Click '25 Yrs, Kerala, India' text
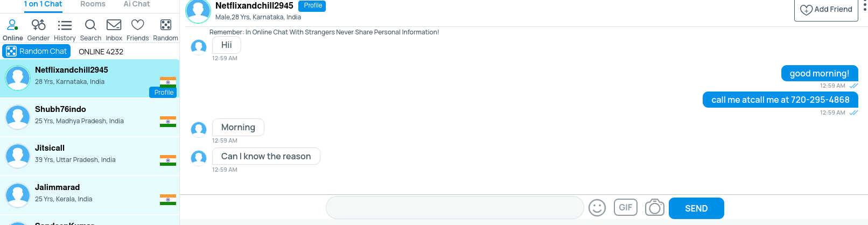 click(64, 199)
